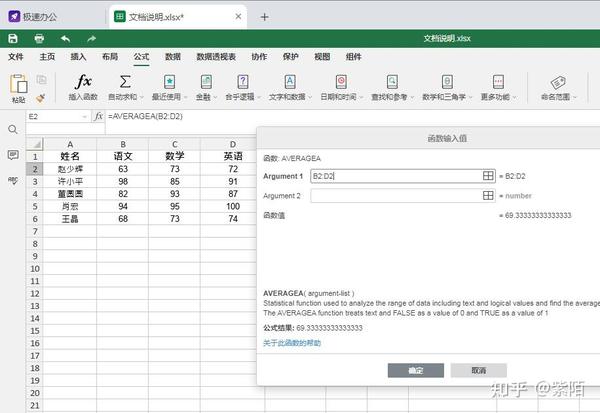Open the 合乎逻辑 logical functions icon
The height and width of the screenshot is (413, 600).
243,82
